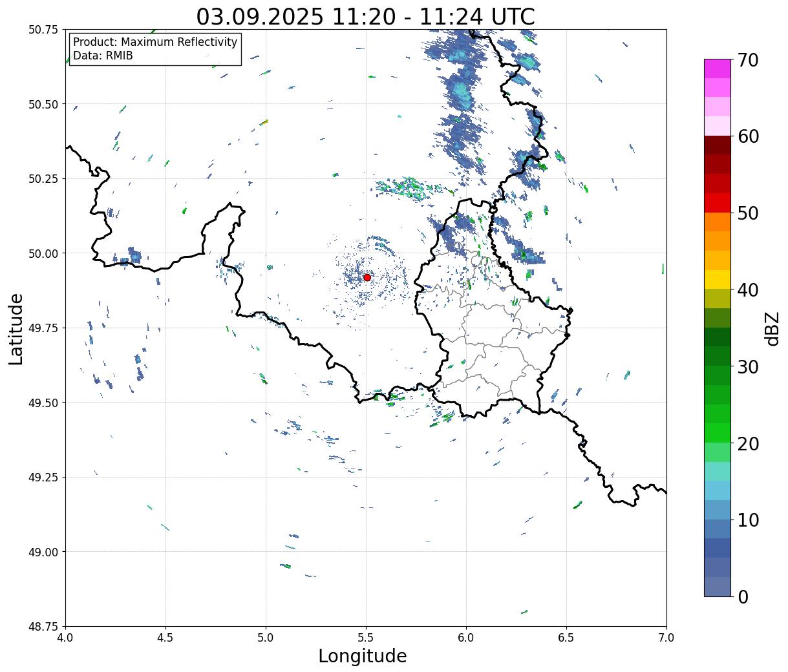Click the bright red swatch above 50
The image size is (788, 672).
point(718,203)
